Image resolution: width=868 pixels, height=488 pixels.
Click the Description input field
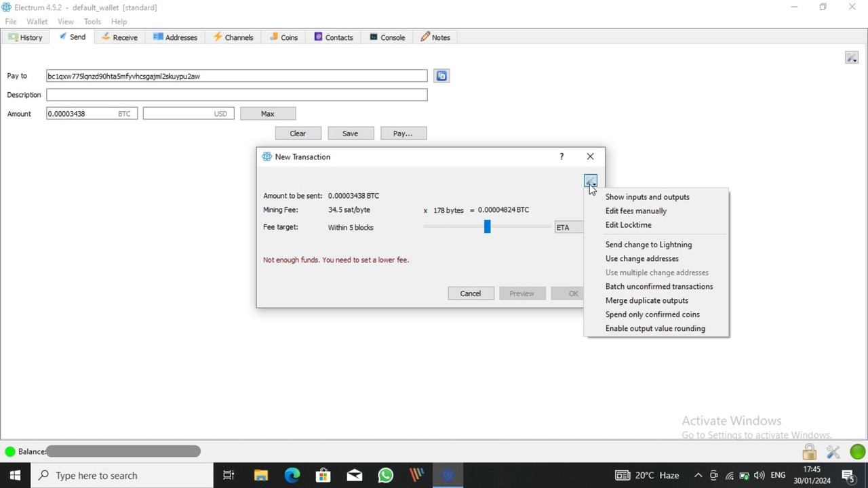[x=237, y=95]
